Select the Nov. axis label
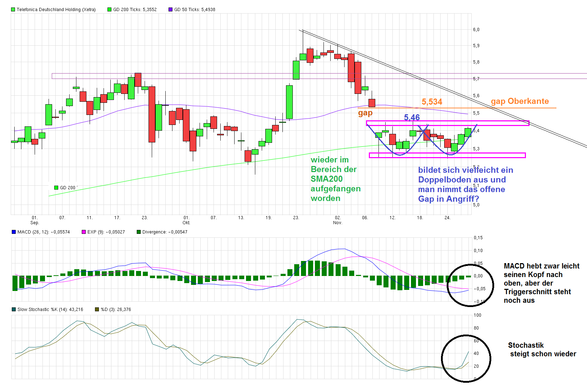Screen dimensions: 587x392 (337, 222)
